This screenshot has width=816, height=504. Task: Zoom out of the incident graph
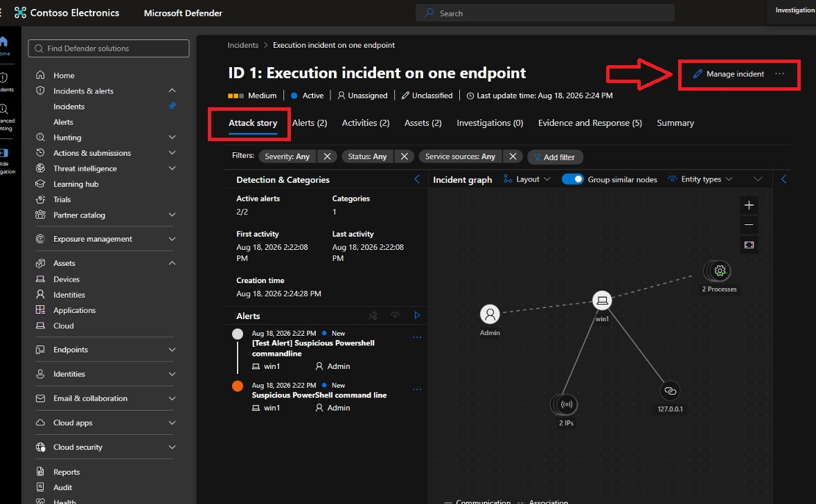pos(749,225)
